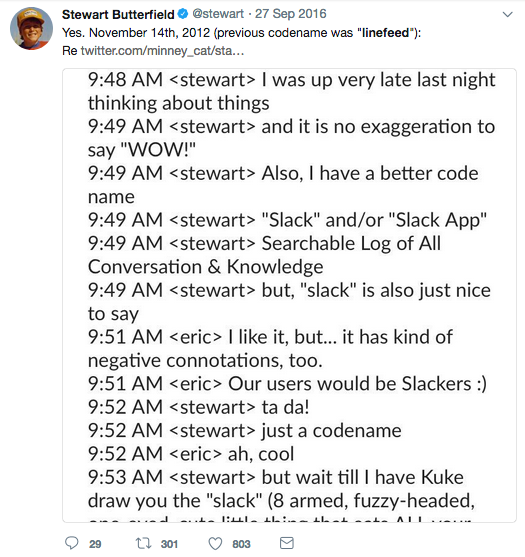The image size is (525, 557).
Task: Click the "Slack" and/or "Slack App" line in image
Action: [287, 220]
